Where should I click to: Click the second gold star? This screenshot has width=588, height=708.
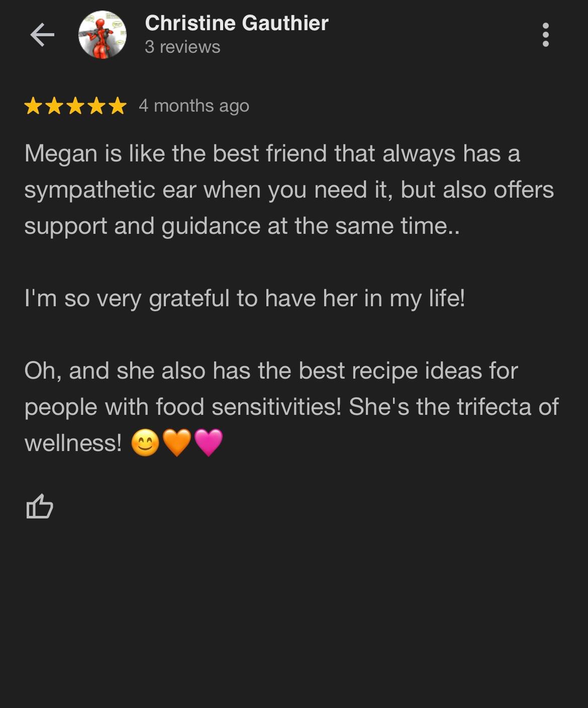[54, 106]
